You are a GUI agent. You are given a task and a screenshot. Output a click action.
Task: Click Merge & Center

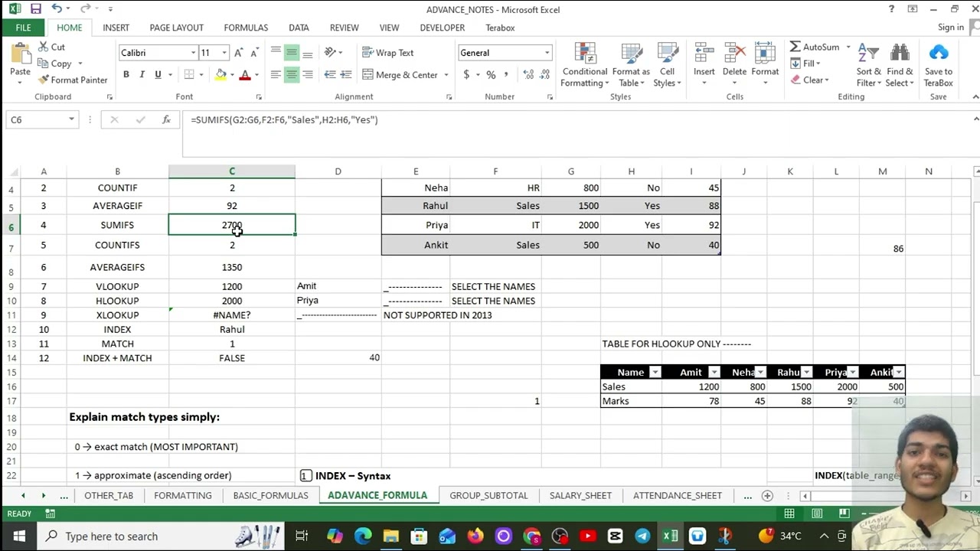400,74
